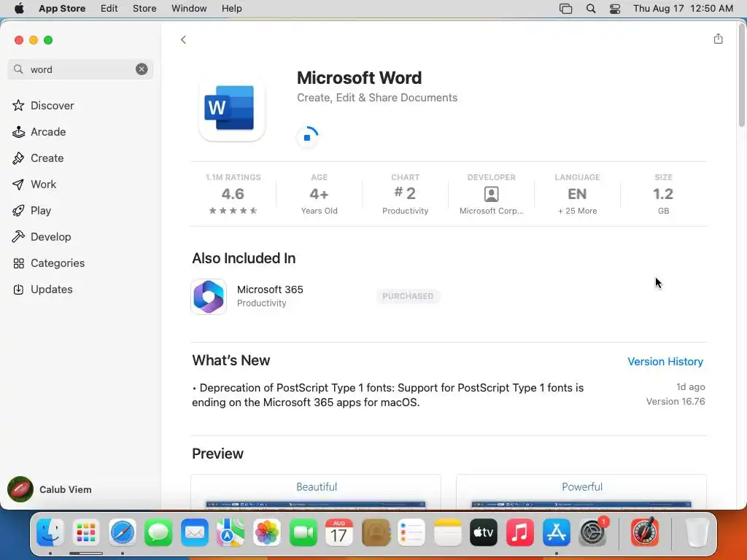Click the vertical scrollbar of the App Store window

click(x=742, y=75)
